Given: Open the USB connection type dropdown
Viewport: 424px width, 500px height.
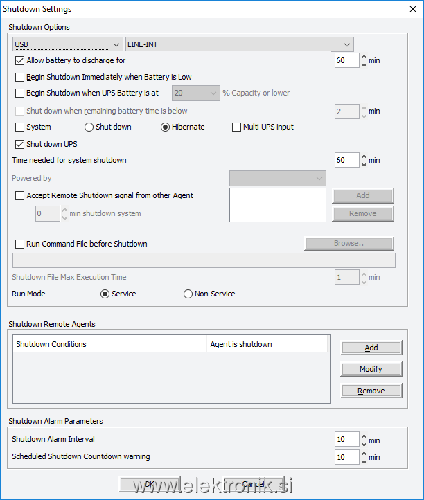Looking at the screenshot, I should [x=67, y=44].
